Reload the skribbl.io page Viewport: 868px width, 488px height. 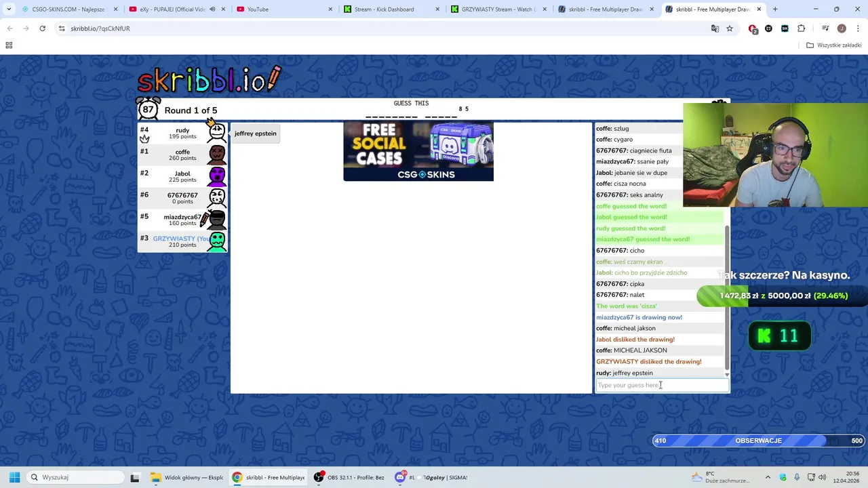(x=42, y=28)
